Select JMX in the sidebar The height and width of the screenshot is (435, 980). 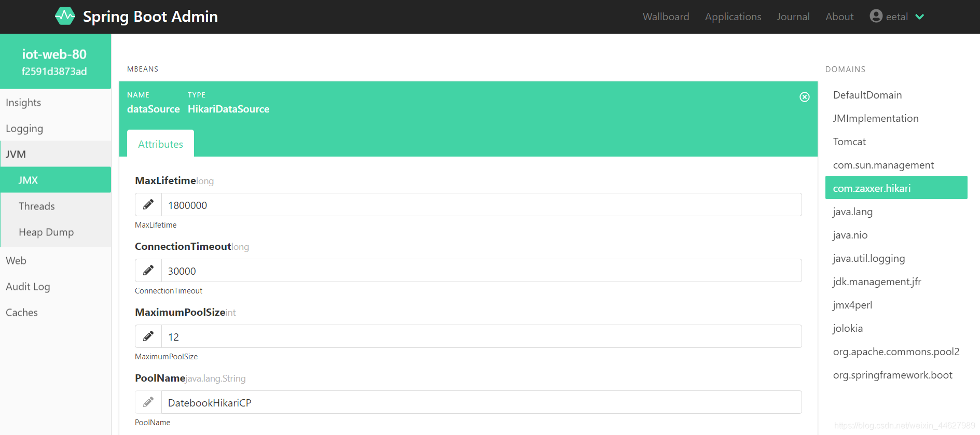pos(56,180)
